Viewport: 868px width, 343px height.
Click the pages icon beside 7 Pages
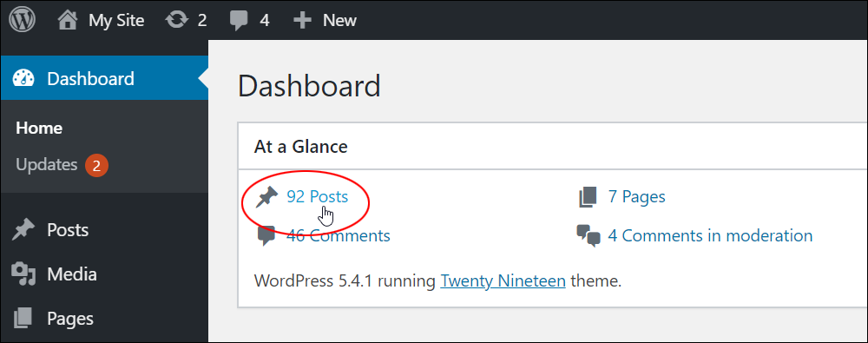tap(588, 197)
